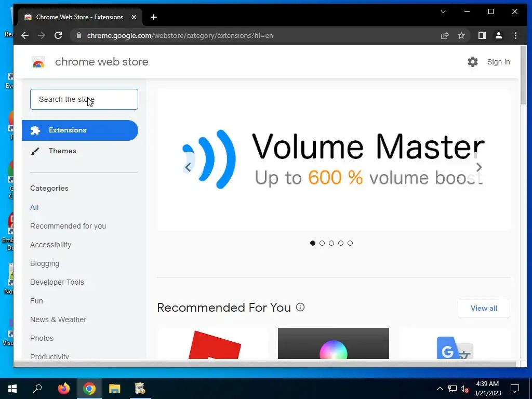Click the chrome web store title

click(x=101, y=62)
